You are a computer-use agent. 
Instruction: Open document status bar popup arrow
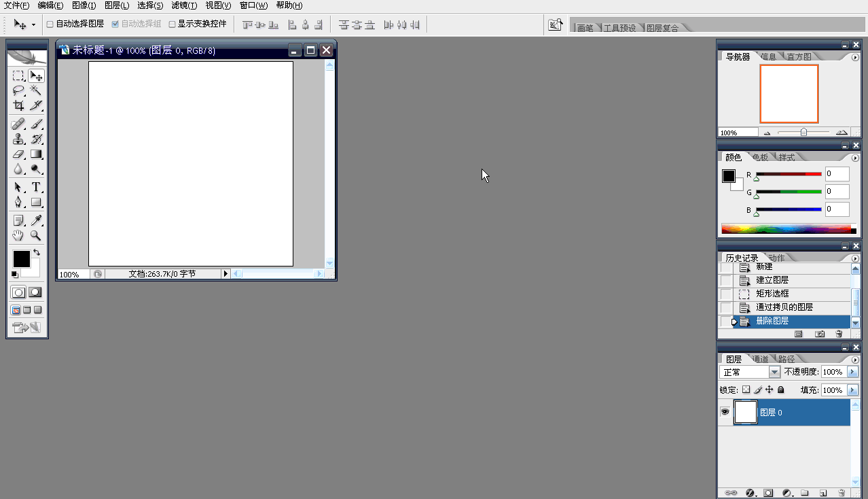[226, 274]
